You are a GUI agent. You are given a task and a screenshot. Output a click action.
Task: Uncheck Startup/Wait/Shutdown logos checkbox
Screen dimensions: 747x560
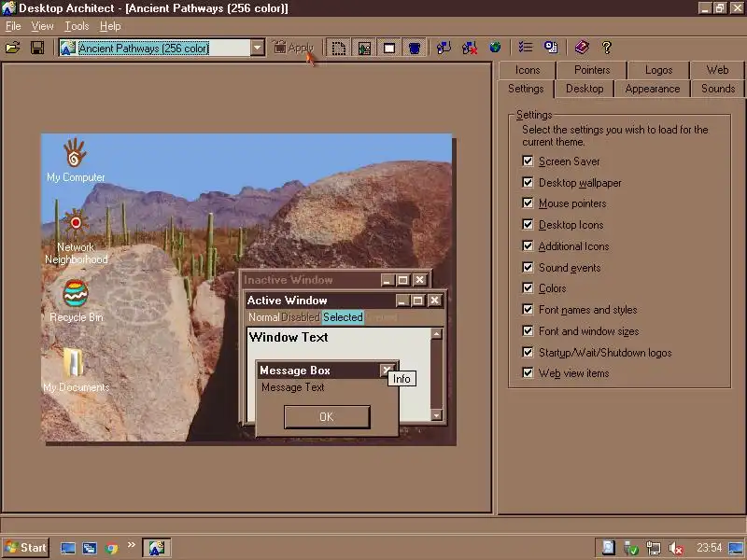[x=528, y=352]
